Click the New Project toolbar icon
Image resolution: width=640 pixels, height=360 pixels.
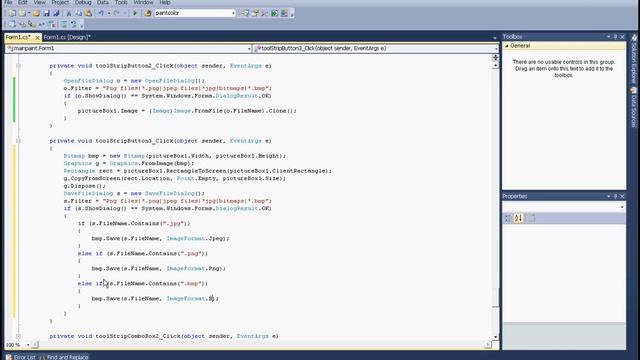(12, 13)
